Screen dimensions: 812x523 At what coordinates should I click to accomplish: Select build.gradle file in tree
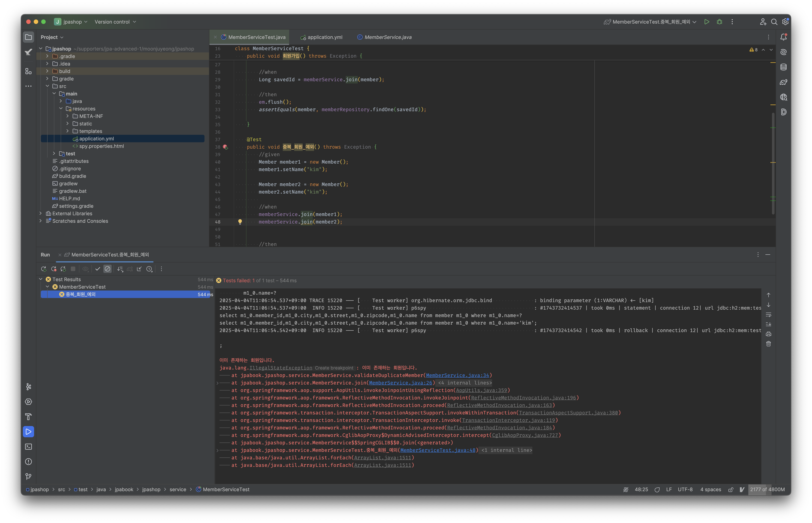(x=69, y=176)
